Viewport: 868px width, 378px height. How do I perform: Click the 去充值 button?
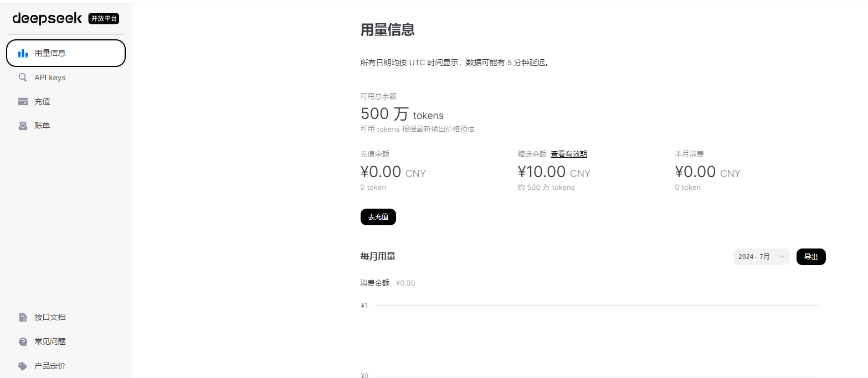pyautogui.click(x=378, y=217)
